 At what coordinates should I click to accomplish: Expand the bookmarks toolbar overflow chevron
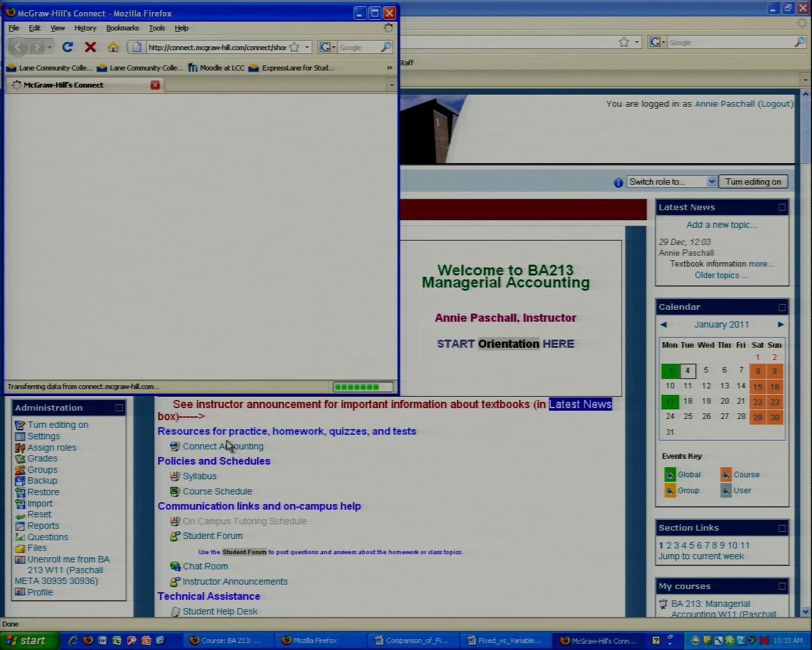[390, 67]
